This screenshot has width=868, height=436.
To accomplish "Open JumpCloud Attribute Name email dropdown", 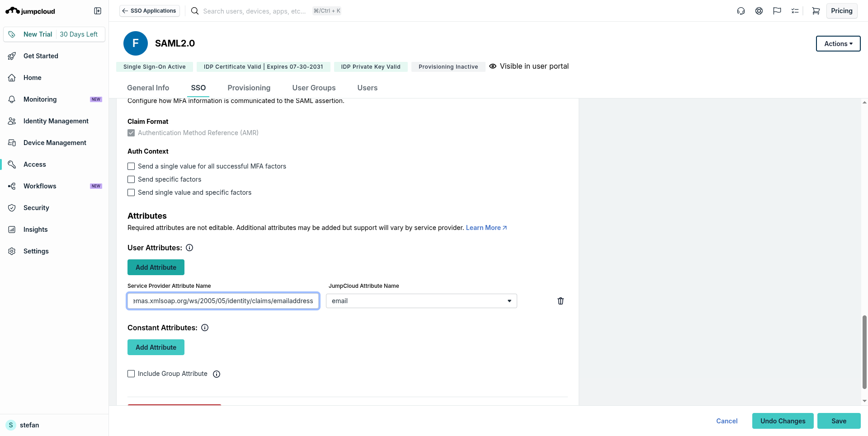I will coord(421,301).
